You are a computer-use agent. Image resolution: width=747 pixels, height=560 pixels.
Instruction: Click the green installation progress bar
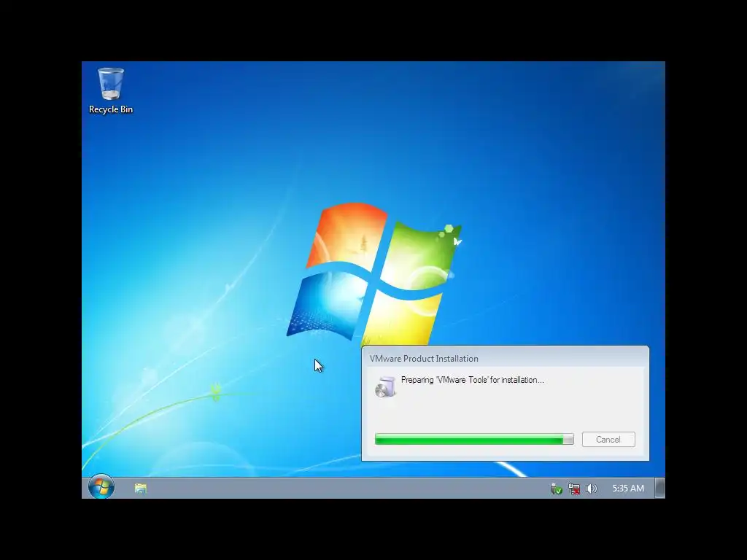coord(474,440)
